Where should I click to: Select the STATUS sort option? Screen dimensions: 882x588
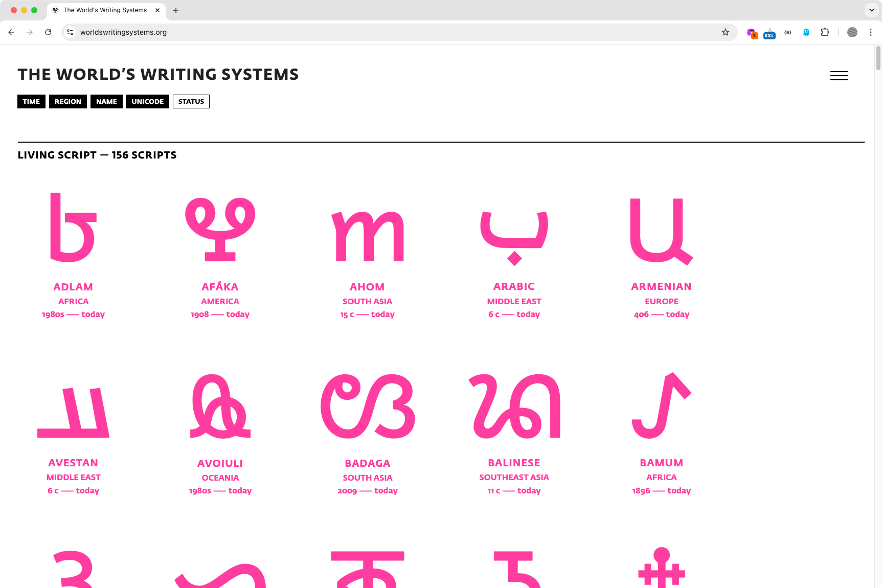(191, 101)
